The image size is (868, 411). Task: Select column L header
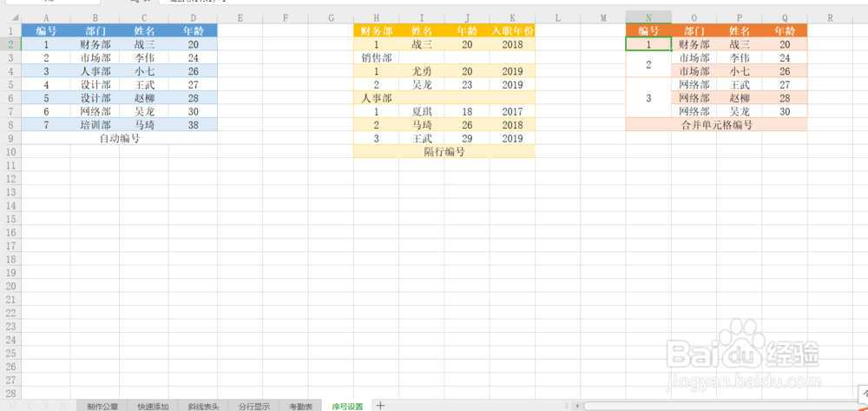click(557, 17)
